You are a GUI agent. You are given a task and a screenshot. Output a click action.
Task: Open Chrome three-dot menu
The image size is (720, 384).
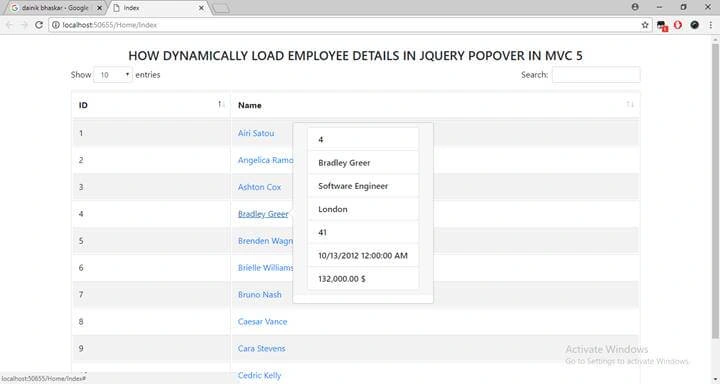(x=711, y=25)
